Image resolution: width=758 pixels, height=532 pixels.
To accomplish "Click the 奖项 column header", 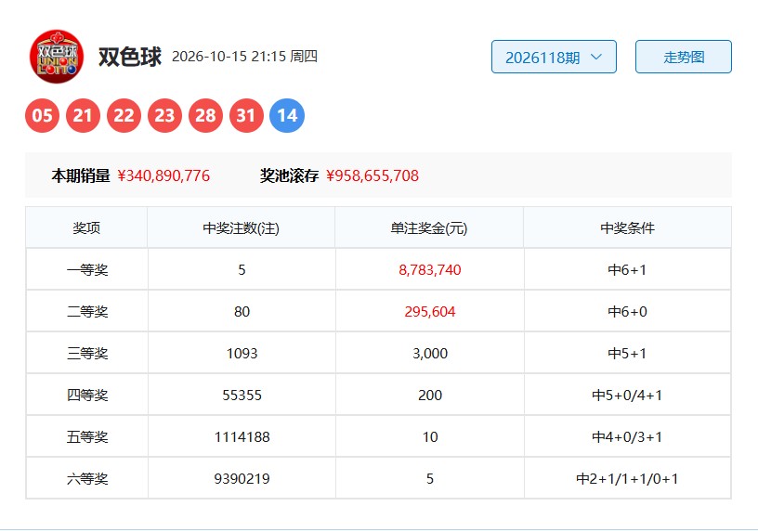I will [x=86, y=228].
